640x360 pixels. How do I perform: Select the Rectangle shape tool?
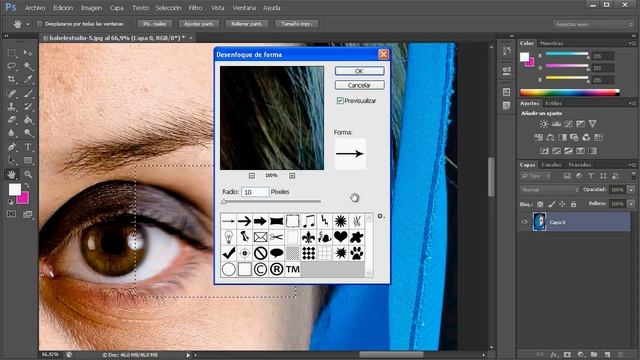pos(28,160)
